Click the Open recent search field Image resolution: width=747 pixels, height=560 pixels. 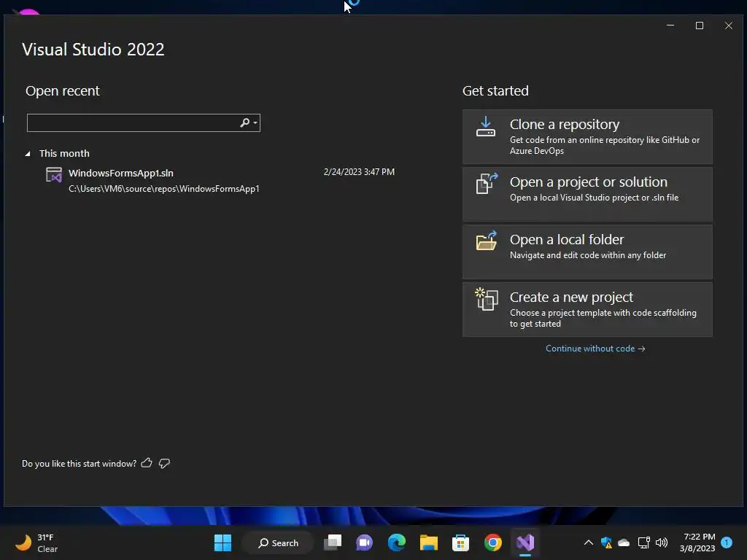(x=144, y=122)
